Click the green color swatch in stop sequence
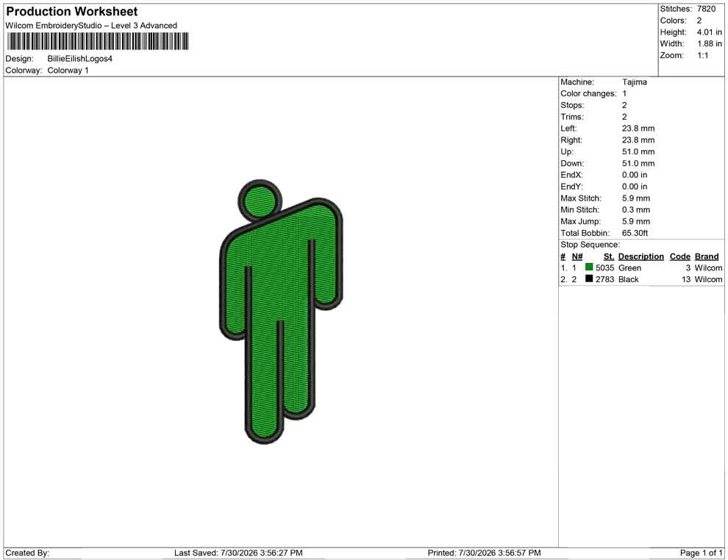Image resolution: width=728 pixels, height=560 pixels. click(x=589, y=268)
